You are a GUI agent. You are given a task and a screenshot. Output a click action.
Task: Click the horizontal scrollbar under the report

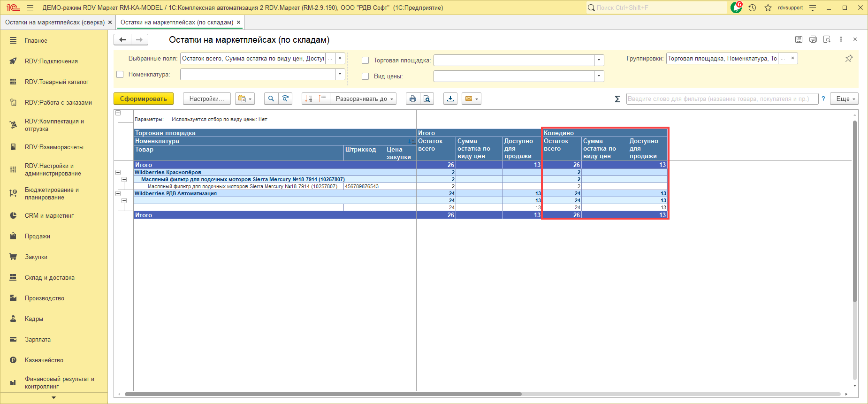[323, 394]
